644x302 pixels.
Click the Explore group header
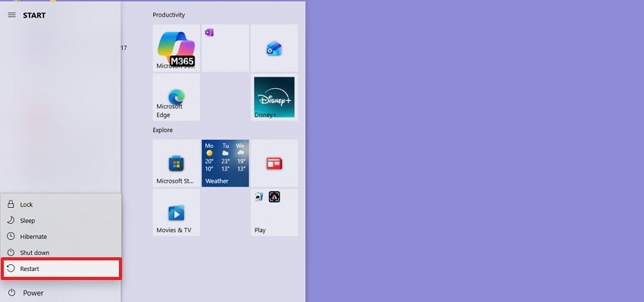[x=163, y=130]
